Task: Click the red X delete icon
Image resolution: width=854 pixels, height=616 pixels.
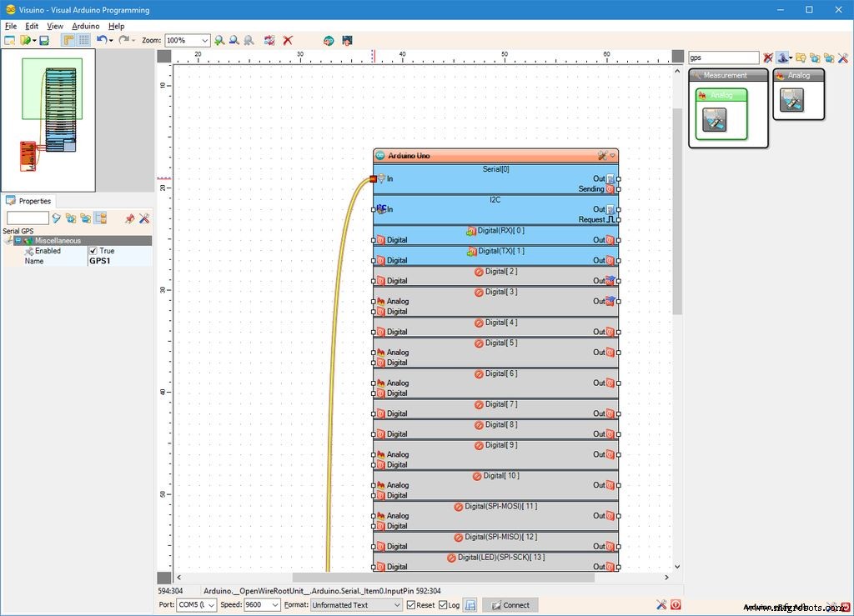Action: (x=288, y=40)
